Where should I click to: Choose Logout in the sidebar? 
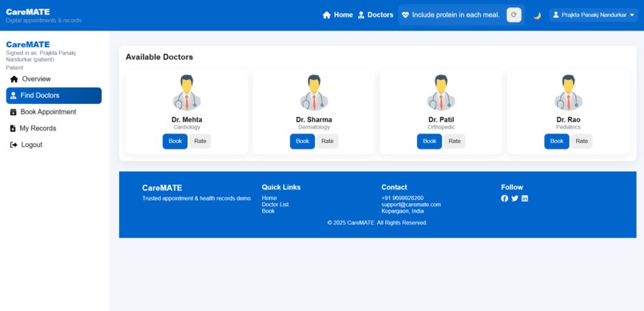point(54,145)
